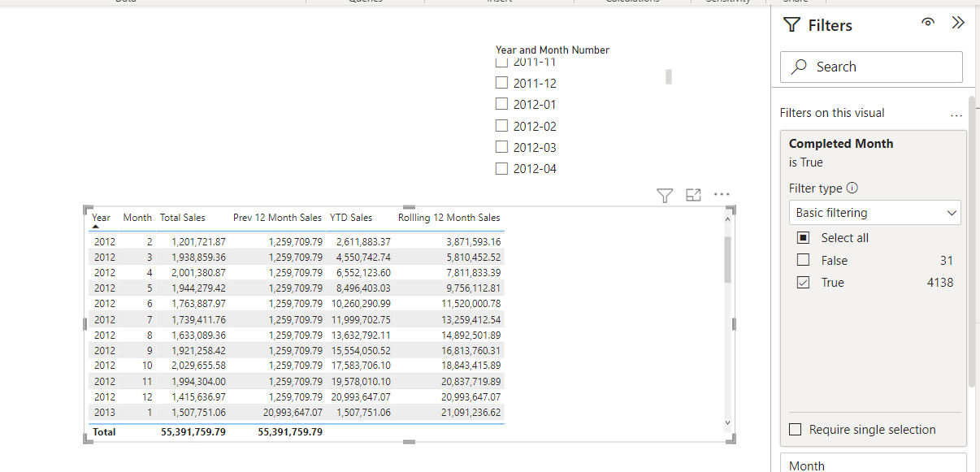The height and width of the screenshot is (472, 980).
Task: Click the Total Sales cell 2,029,655.58
Action: [198, 366]
